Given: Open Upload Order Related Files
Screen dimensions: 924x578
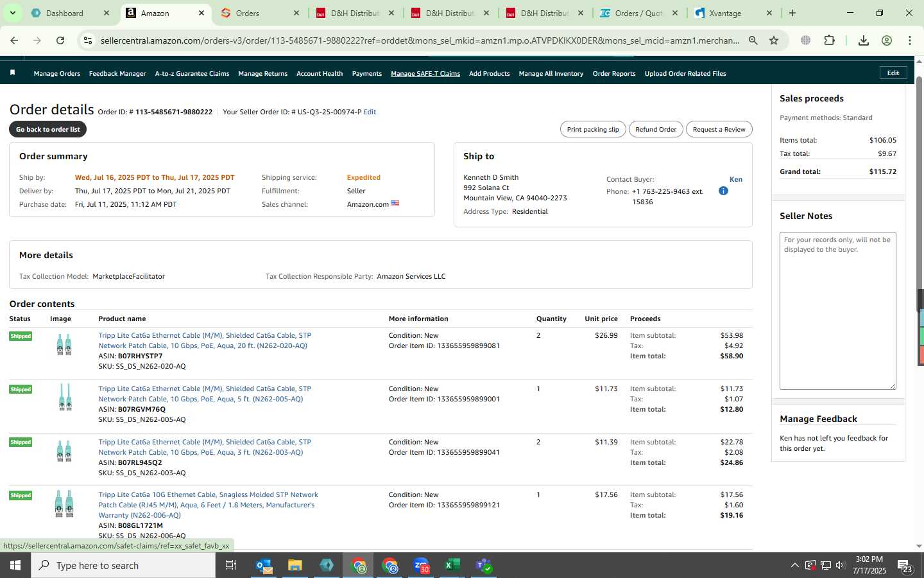Looking at the screenshot, I should (685, 74).
